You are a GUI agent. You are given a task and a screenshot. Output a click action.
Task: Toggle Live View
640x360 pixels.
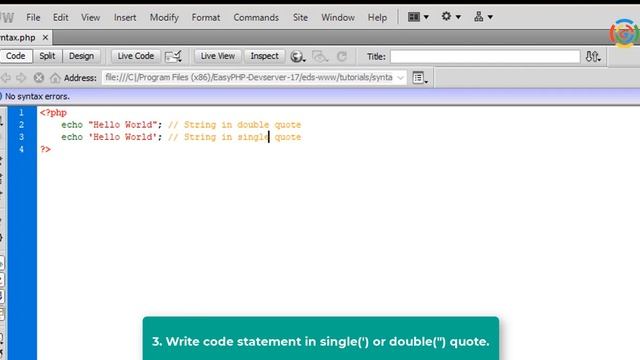click(x=218, y=56)
